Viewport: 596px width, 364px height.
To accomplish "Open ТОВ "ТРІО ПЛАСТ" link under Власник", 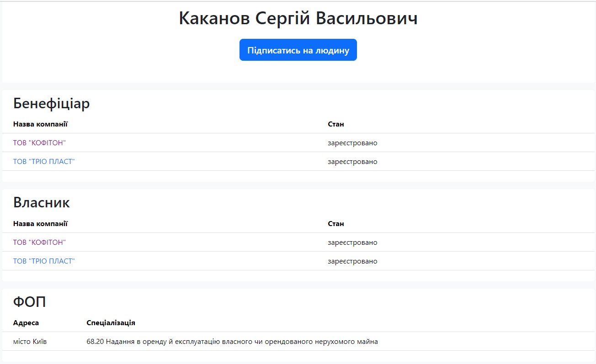I will 44,261.
